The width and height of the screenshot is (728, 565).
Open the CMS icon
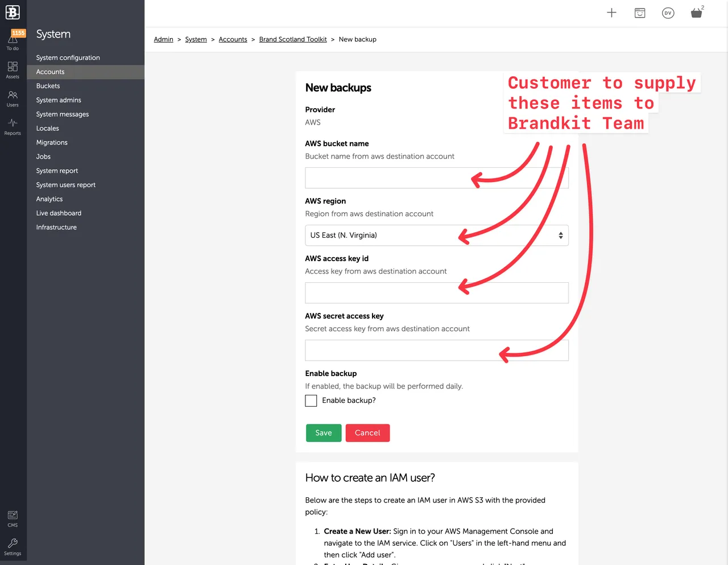pyautogui.click(x=13, y=518)
